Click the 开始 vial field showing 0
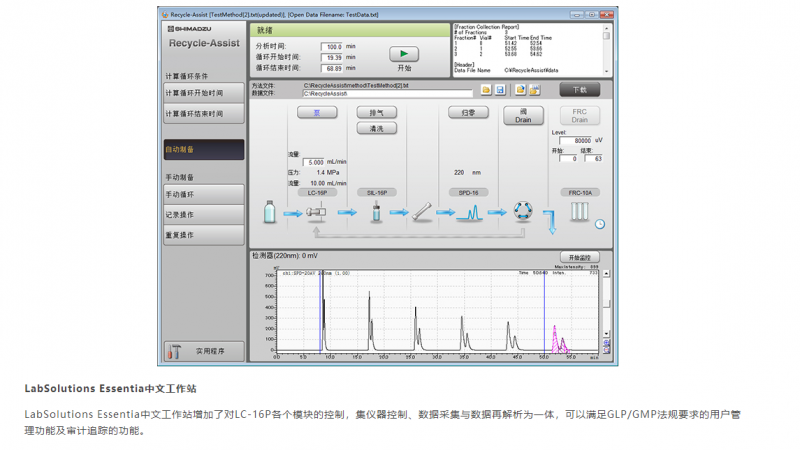The width and height of the screenshot is (800, 450). click(x=568, y=159)
